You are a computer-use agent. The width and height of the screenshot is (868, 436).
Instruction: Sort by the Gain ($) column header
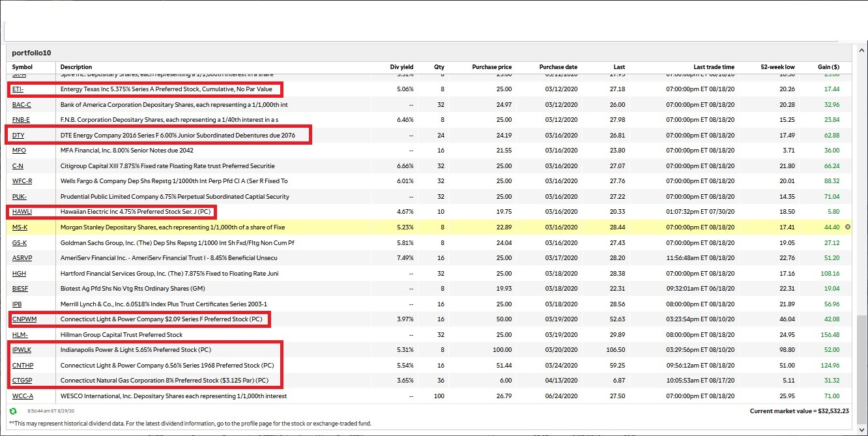(828, 67)
